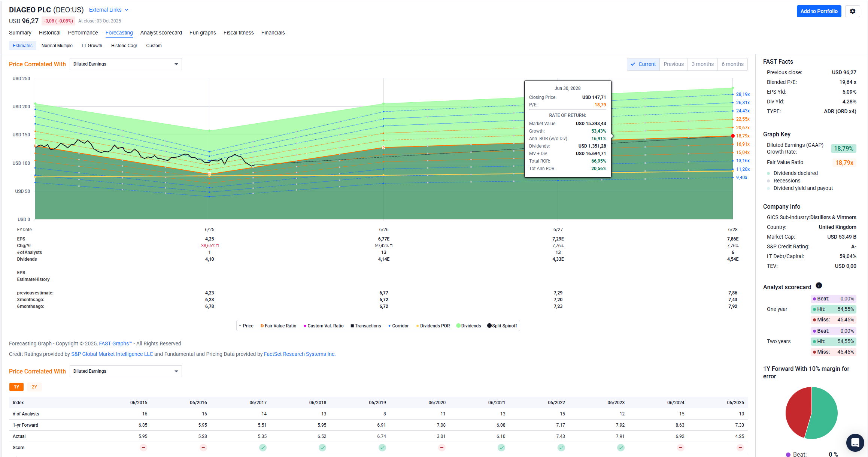868x457 pixels.
Task: Click the 06/2017 green check score icon
Action: point(263,448)
